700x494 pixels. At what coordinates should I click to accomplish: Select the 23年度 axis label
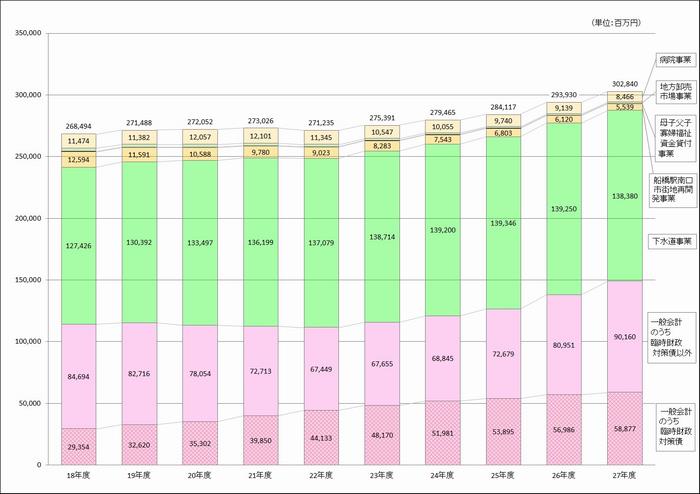(382, 475)
